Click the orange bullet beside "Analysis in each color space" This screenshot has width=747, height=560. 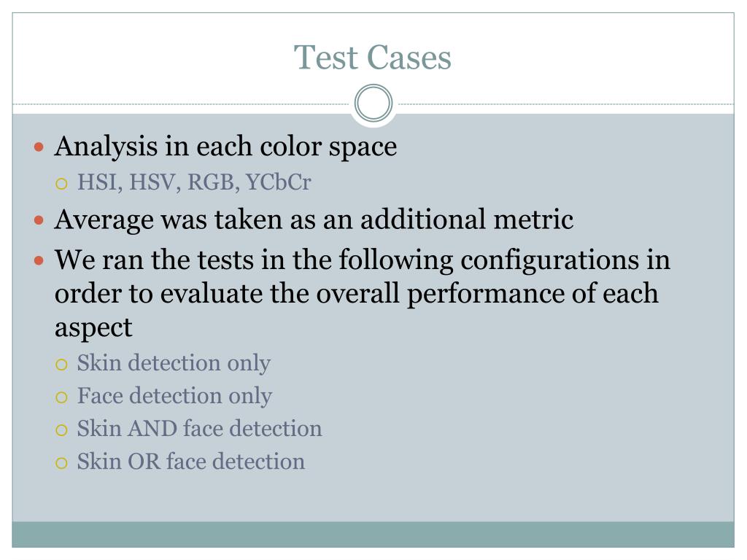point(39,147)
